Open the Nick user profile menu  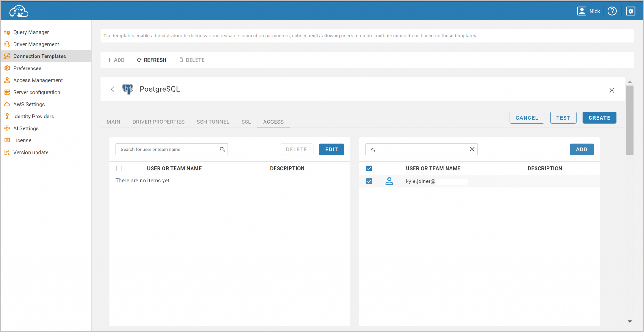point(589,11)
